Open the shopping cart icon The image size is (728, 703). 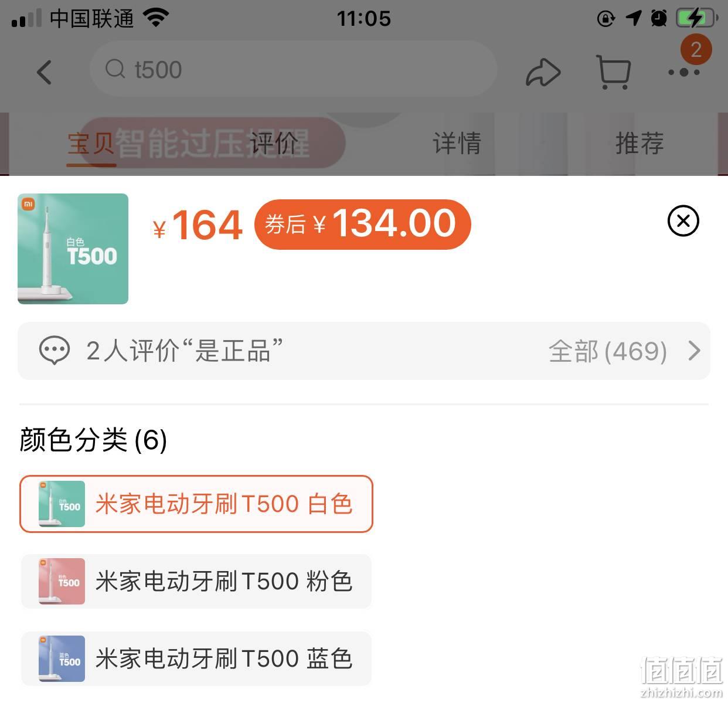point(613,72)
